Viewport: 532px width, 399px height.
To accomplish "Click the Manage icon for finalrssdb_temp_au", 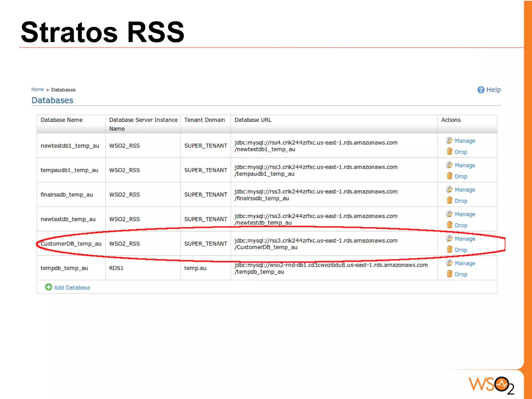I will point(449,190).
